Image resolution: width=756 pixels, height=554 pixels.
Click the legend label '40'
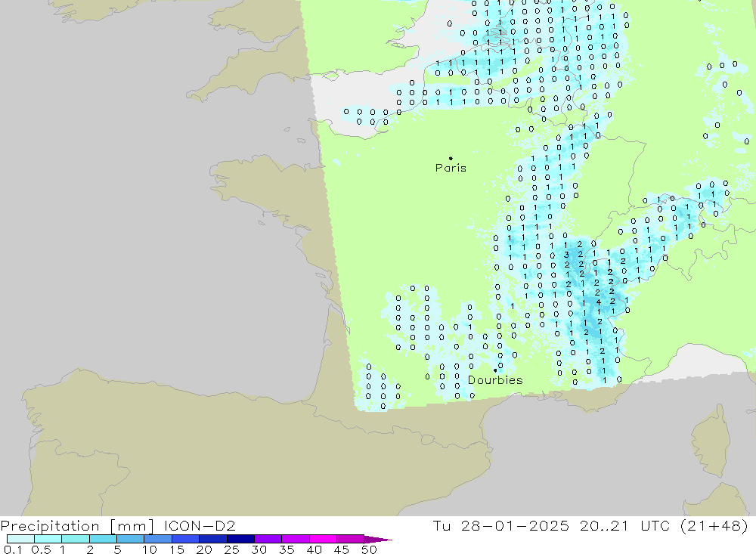tap(314, 549)
